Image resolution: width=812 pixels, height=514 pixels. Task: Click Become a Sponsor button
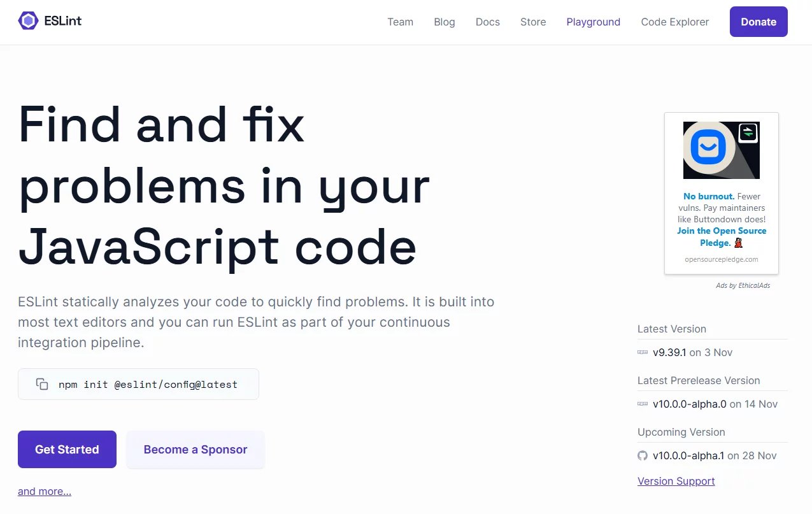[195, 449]
